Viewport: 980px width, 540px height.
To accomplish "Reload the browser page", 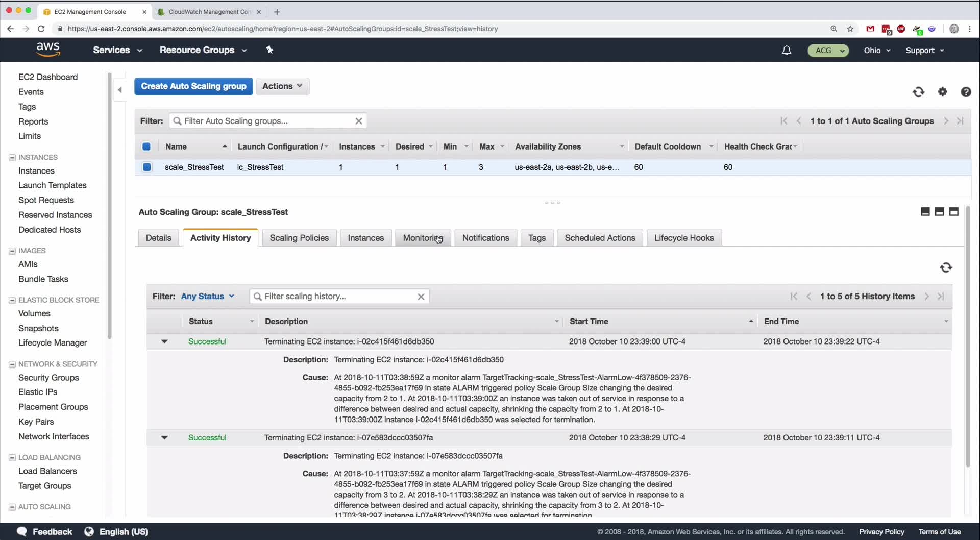I will pos(41,29).
